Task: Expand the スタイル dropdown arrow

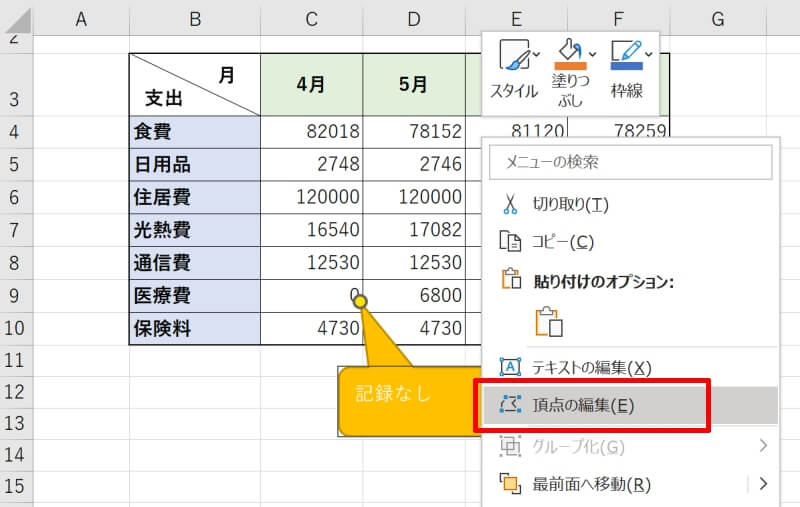Action: click(x=536, y=54)
